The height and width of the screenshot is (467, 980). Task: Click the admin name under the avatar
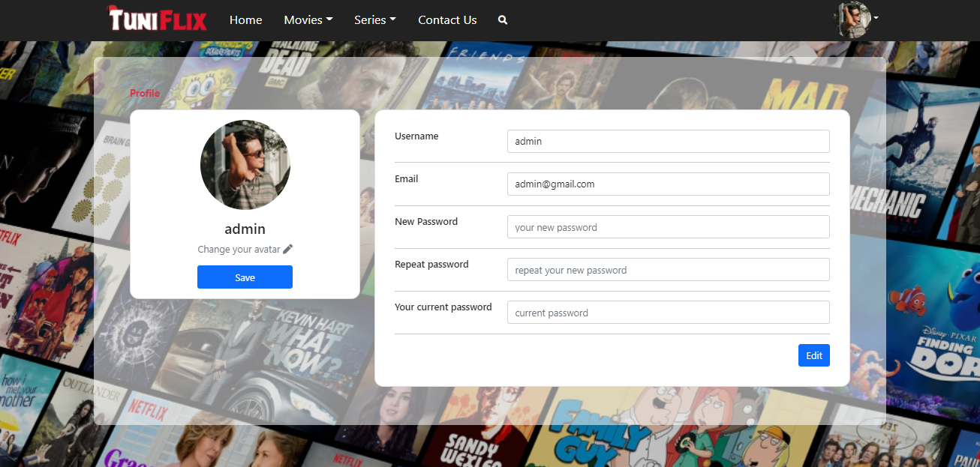[x=245, y=229]
